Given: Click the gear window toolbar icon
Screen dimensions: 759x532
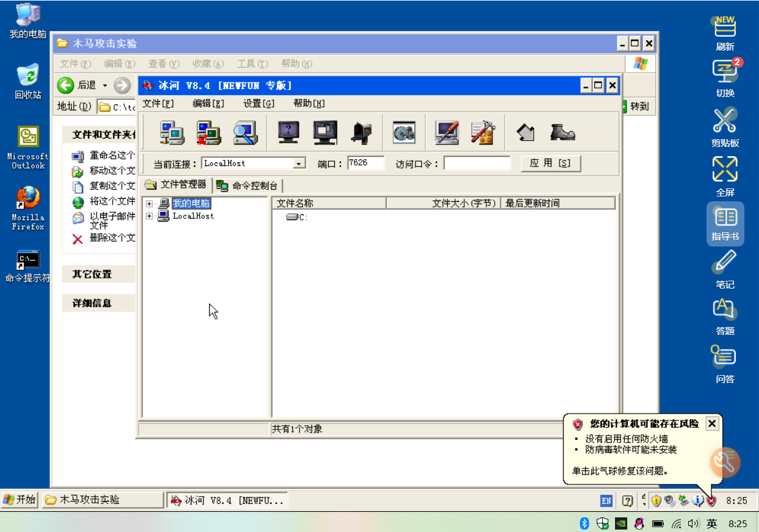Looking at the screenshot, I should pos(404,132).
